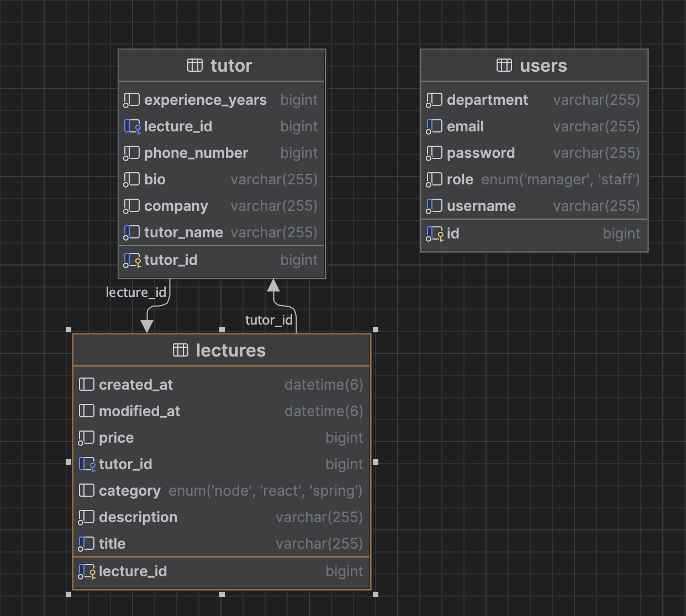This screenshot has width=686, height=616.
Task: Click the column icon next to created_at
Action: point(87,385)
